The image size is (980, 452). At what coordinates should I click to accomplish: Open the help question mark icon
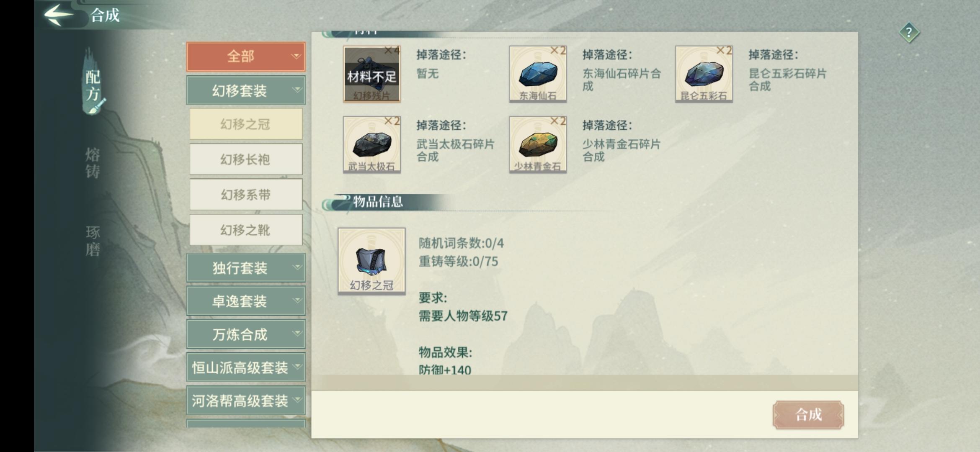909,33
